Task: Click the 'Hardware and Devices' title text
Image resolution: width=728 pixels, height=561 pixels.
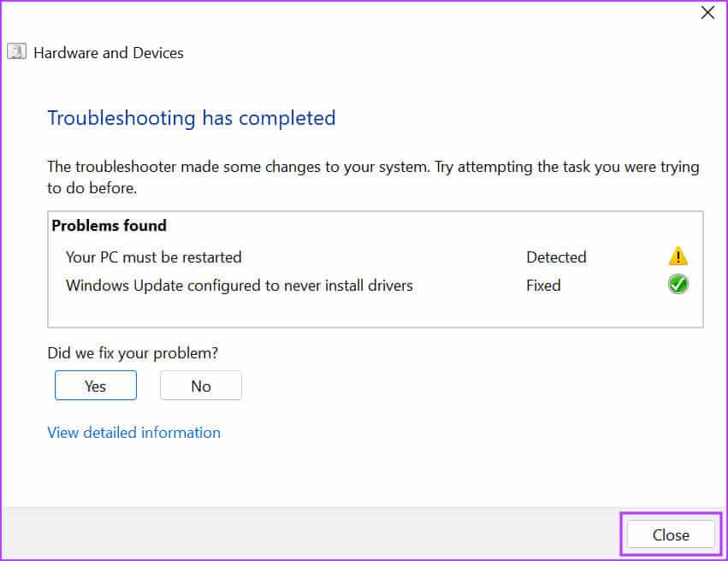Action: click(x=109, y=52)
